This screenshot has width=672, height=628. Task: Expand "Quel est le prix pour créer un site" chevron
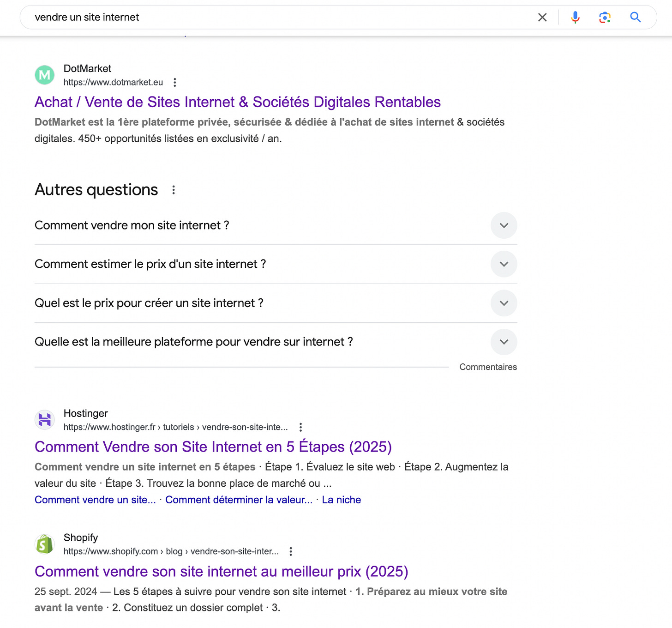[x=504, y=303]
